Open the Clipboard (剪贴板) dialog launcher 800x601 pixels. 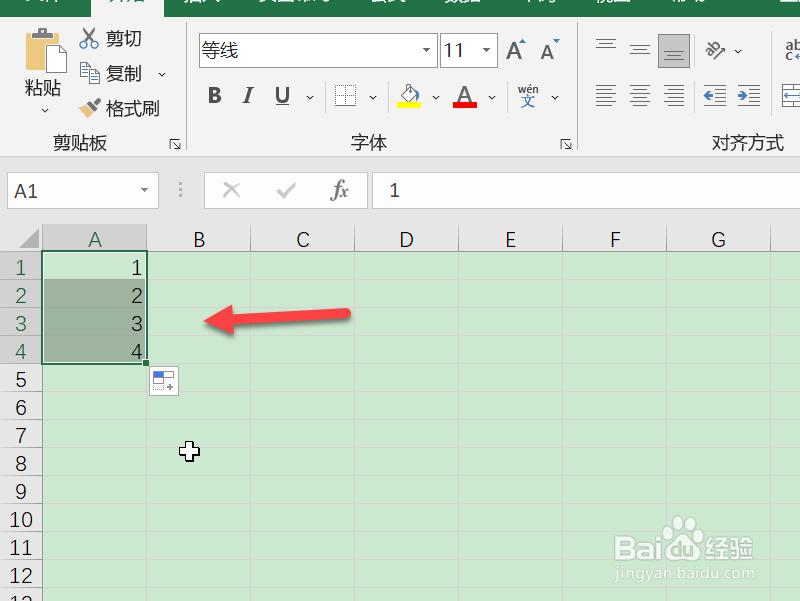click(175, 144)
